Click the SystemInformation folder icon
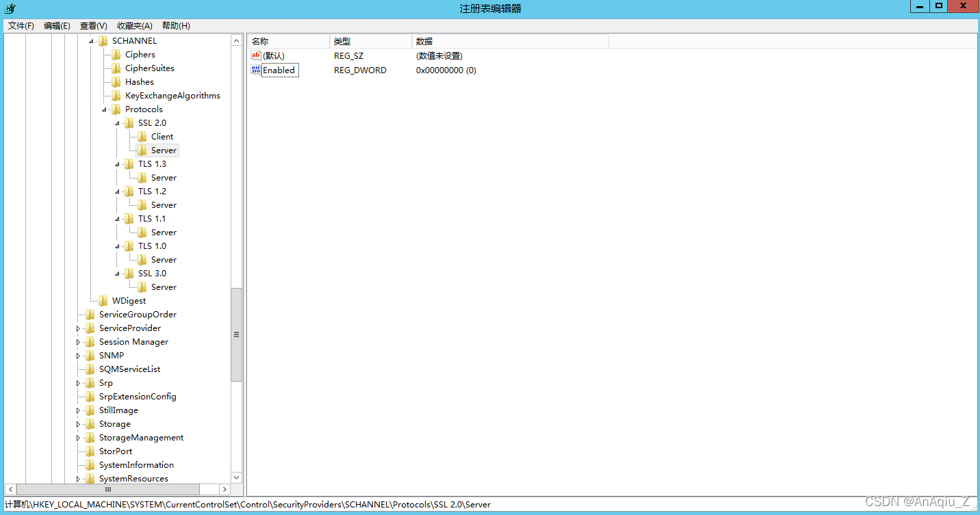Viewport: 980px width, 515px height. click(90, 465)
